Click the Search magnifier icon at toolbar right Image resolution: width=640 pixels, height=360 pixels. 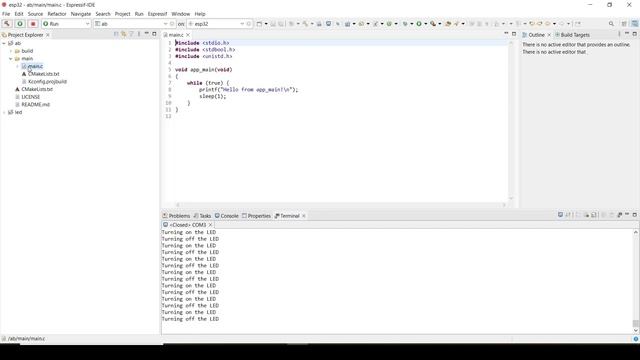(611, 24)
